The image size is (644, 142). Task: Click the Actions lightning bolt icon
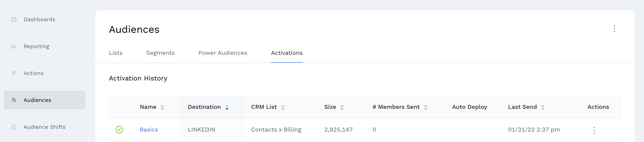coord(14,73)
